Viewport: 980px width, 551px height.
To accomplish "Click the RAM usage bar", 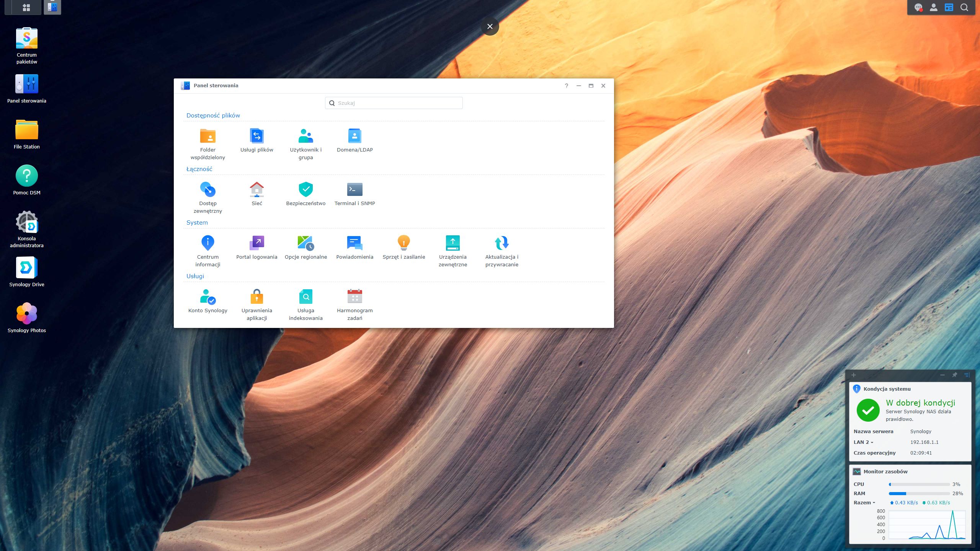I will coord(919,494).
